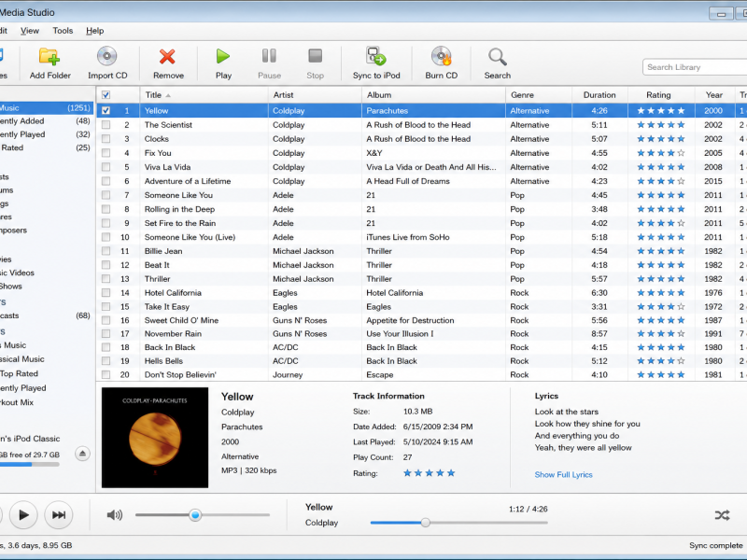The width and height of the screenshot is (747, 560).
Task: Open the Help menu
Action: pos(95,31)
